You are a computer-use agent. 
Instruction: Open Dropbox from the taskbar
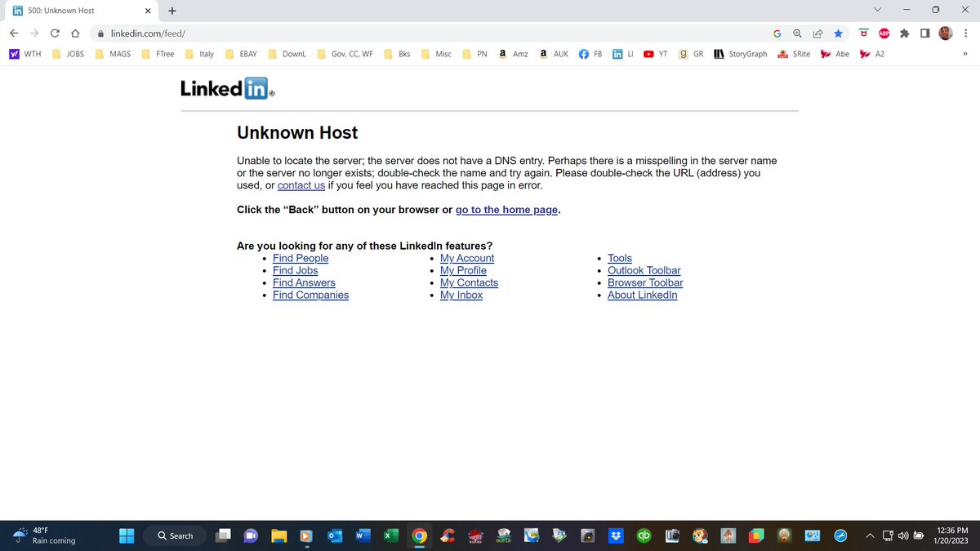616,535
